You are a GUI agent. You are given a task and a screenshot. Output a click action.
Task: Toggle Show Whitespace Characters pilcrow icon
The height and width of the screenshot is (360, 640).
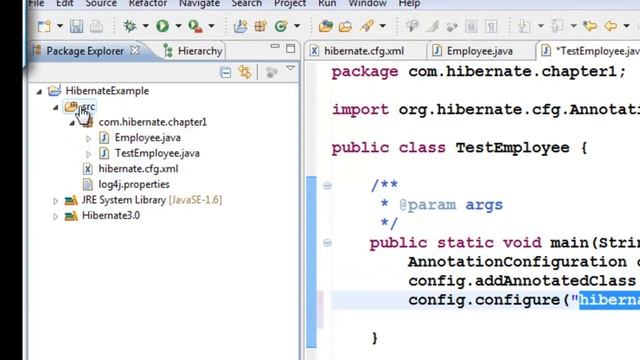(x=491, y=27)
